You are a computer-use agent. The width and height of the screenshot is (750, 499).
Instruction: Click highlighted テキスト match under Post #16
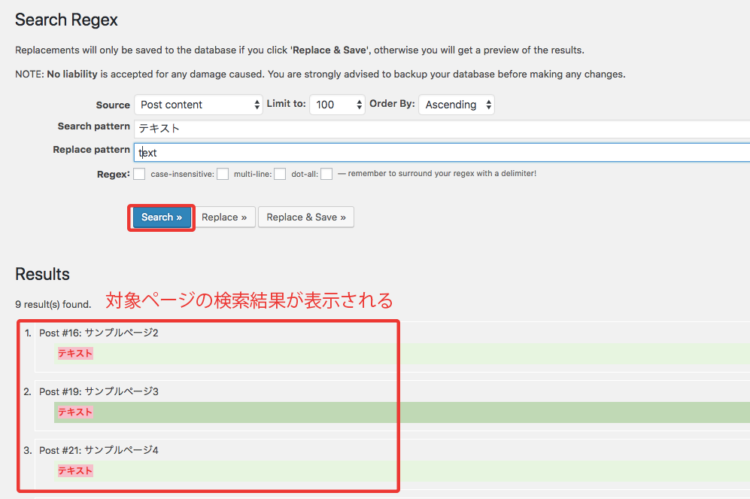tap(75, 353)
